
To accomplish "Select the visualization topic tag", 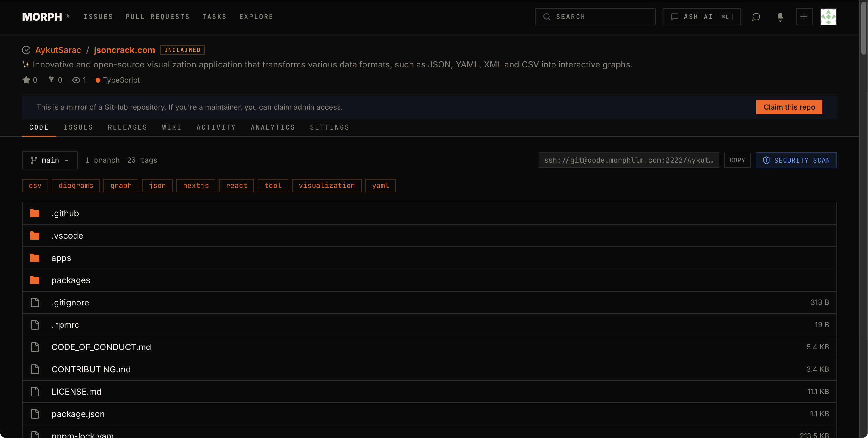I will tap(326, 185).
